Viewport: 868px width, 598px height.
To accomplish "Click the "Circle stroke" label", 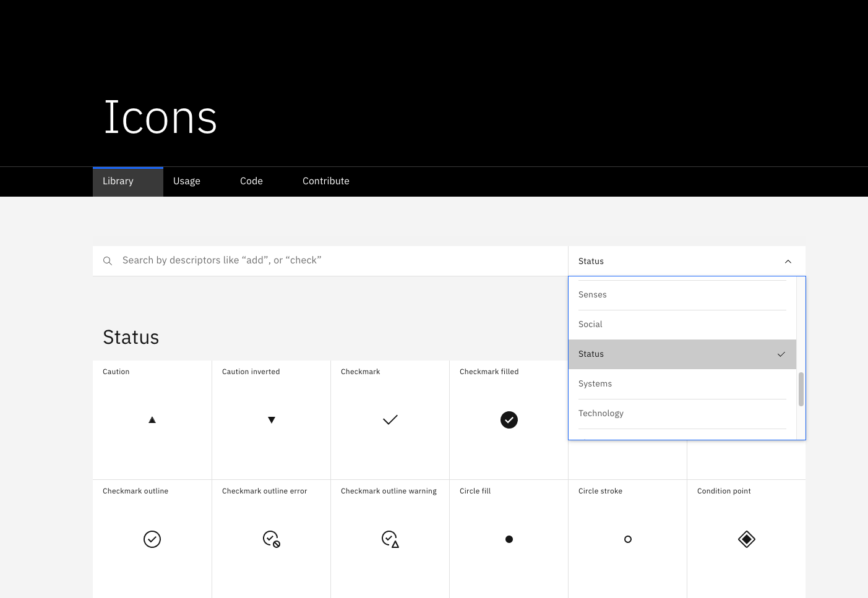I will coord(600,491).
